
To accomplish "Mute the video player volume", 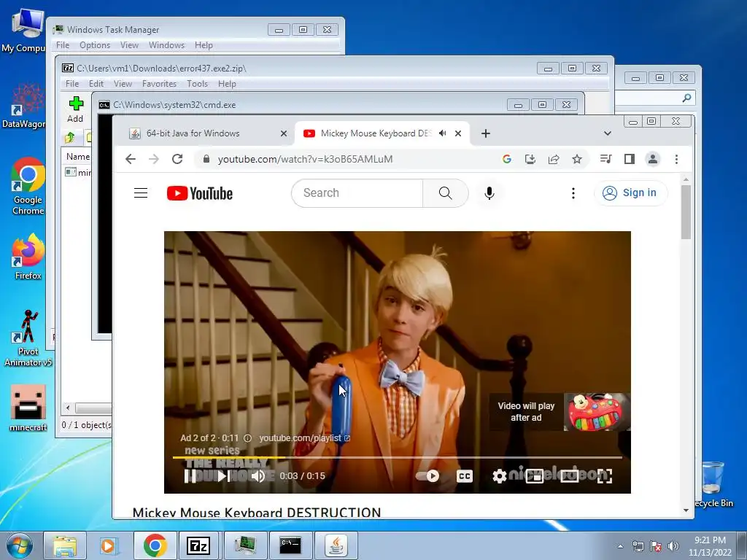I will pos(258,475).
